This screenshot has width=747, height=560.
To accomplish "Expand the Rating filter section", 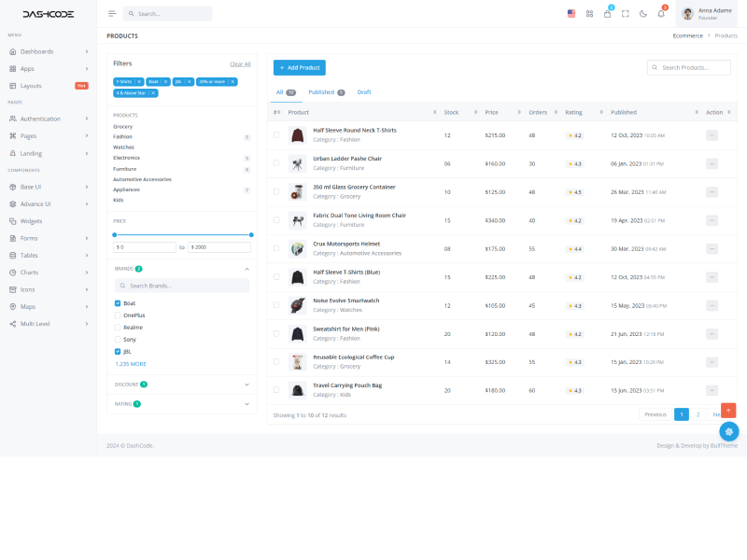I will tap(247, 404).
